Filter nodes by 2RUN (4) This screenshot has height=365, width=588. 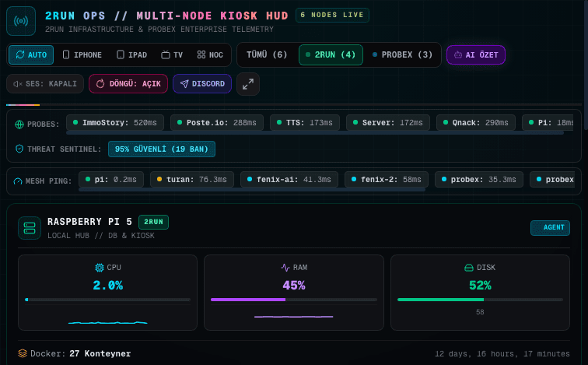331,54
